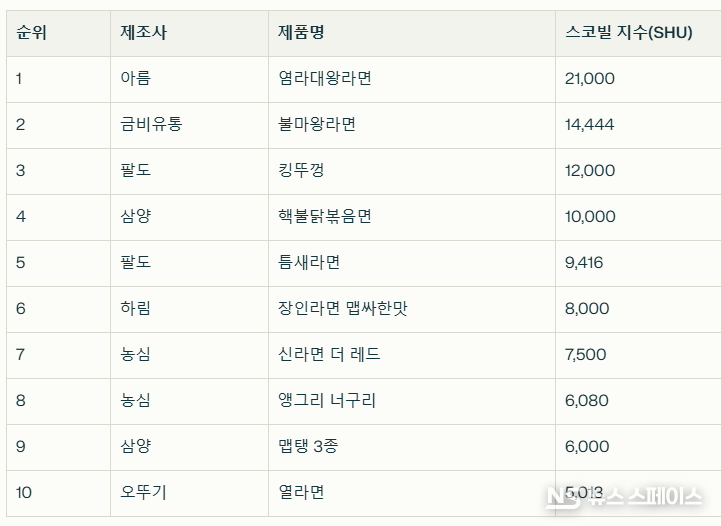Select the 14,444 SHU value
This screenshot has width=721, height=526.
(x=589, y=125)
